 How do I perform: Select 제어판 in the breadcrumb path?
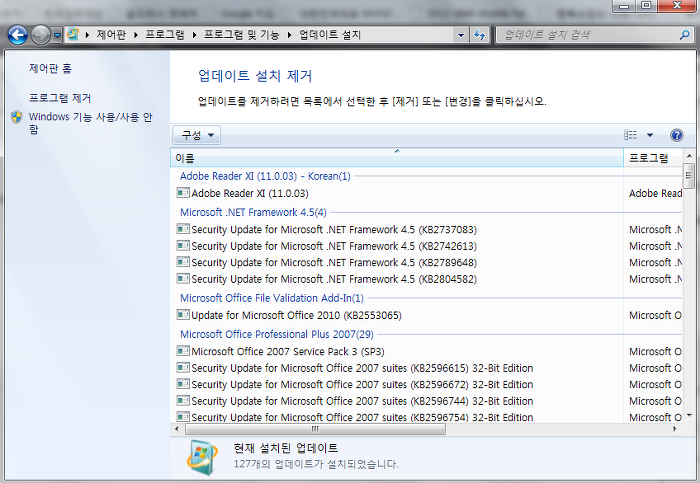(x=111, y=35)
